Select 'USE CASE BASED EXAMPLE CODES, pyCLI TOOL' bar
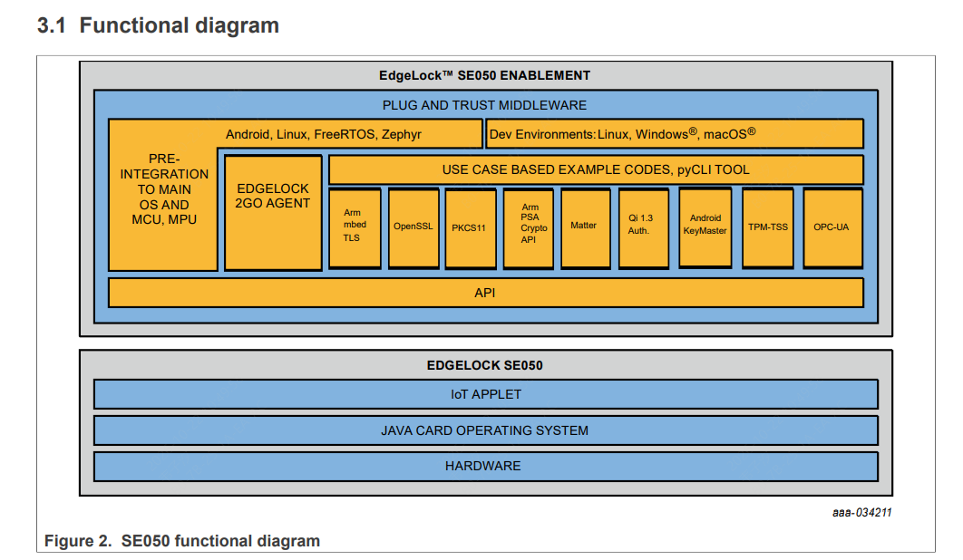Viewport: 963px width, 560px height. [596, 169]
